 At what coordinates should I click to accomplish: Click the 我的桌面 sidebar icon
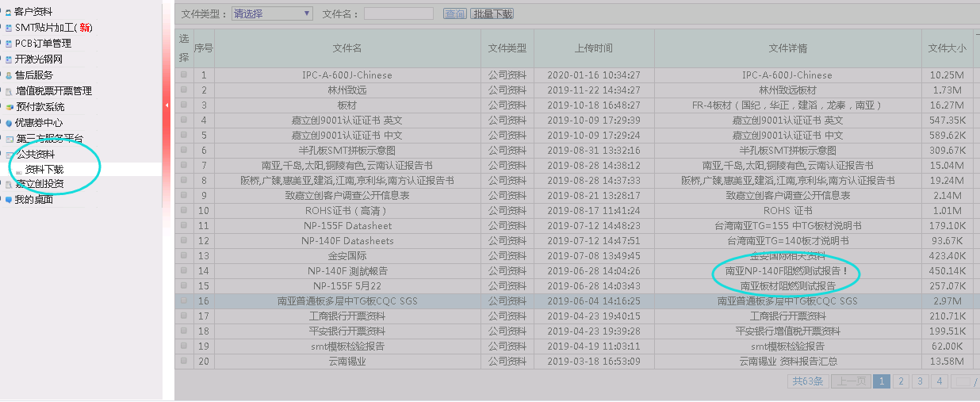[9, 200]
